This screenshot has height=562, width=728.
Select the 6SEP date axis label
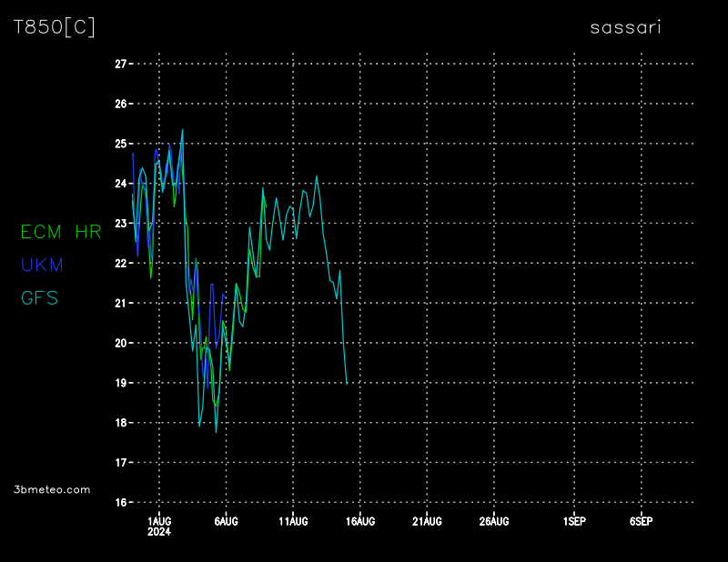[641, 521]
